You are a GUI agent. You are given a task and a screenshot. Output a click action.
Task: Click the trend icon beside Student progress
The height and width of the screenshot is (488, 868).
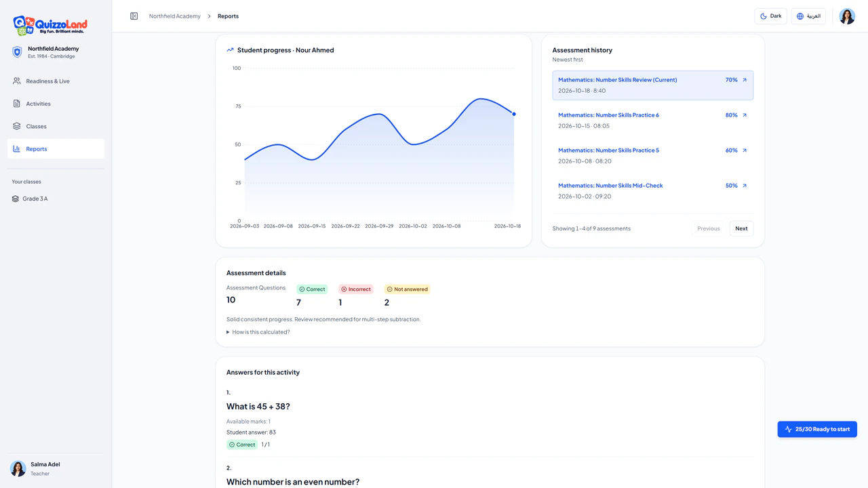click(x=230, y=50)
